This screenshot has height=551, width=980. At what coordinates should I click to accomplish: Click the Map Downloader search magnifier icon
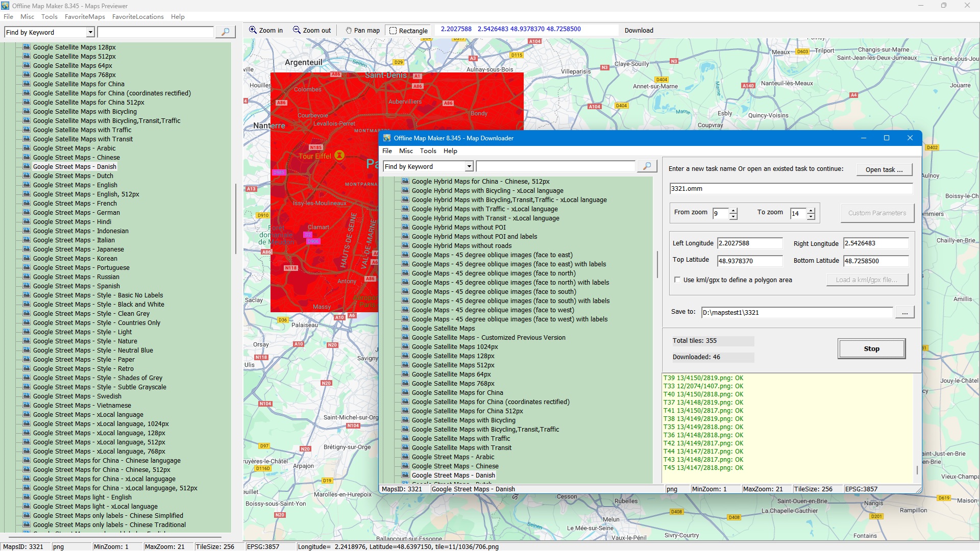647,166
